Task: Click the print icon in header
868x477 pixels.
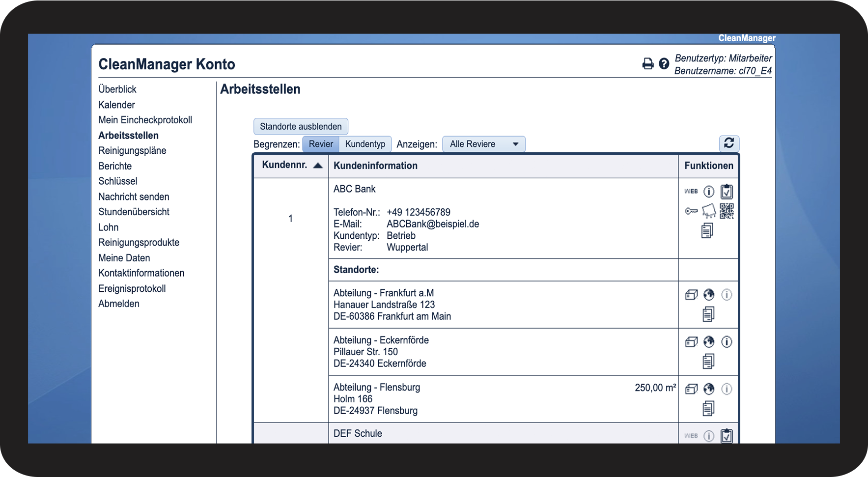Action: pyautogui.click(x=648, y=64)
